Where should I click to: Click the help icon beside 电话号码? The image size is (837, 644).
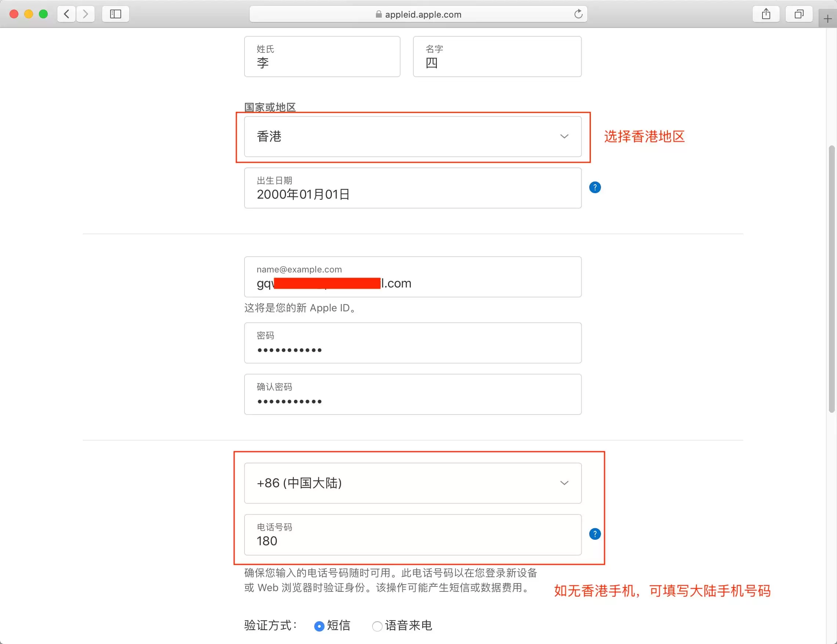(x=594, y=533)
